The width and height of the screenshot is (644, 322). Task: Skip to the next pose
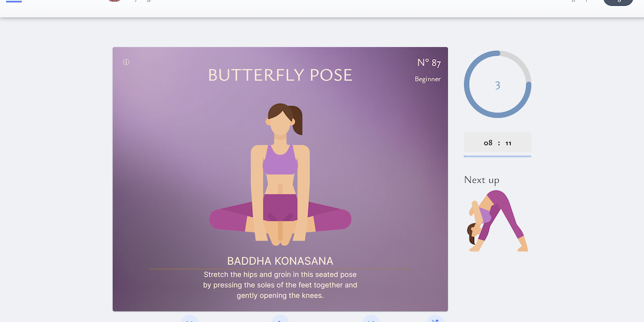[371, 319]
